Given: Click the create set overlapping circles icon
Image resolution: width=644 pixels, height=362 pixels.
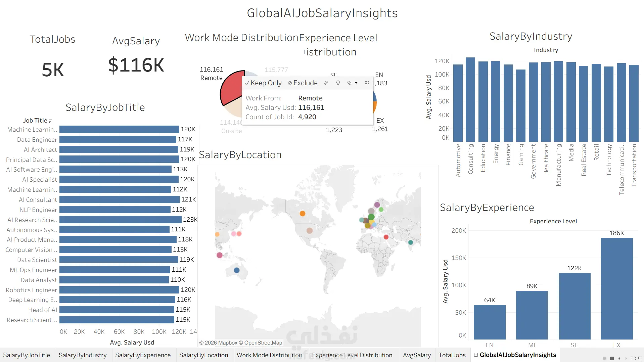Looking at the screenshot, I should click(x=349, y=83).
